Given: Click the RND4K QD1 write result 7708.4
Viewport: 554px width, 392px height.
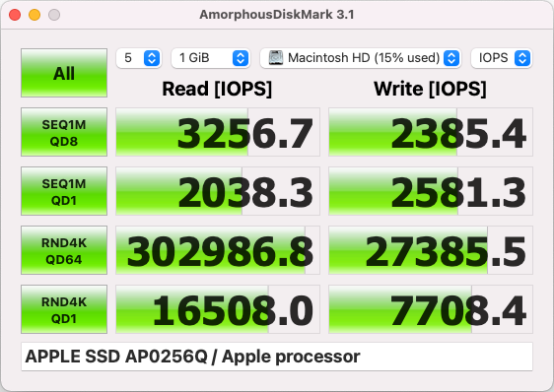Looking at the screenshot, I should coord(431,309).
